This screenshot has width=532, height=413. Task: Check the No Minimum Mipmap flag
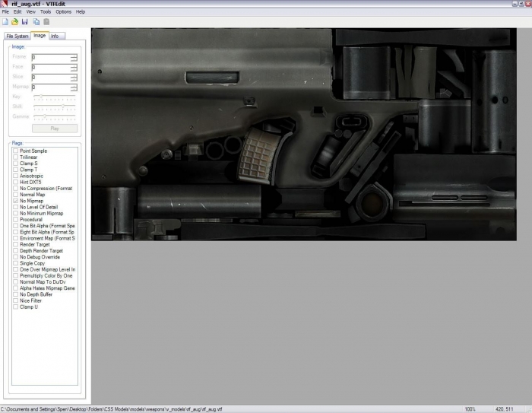click(x=16, y=213)
